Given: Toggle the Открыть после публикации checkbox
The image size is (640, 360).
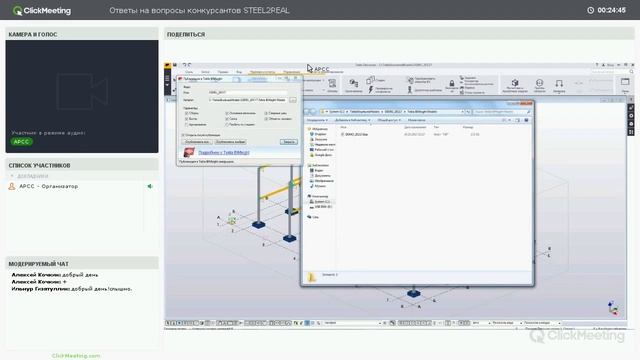Looking at the screenshot, I should pyautogui.click(x=183, y=135).
